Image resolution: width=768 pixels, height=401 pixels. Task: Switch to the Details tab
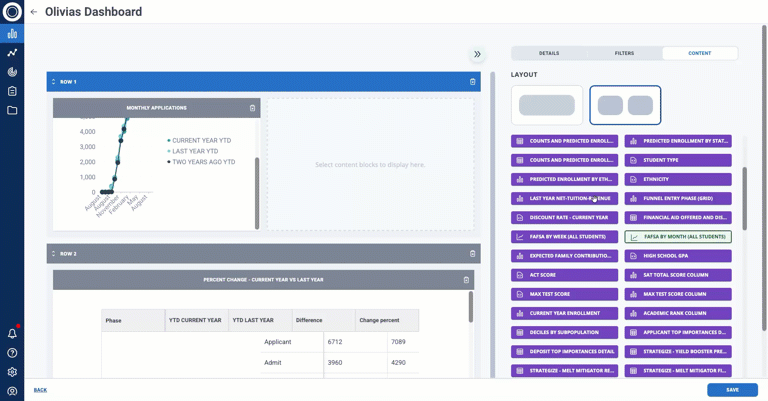click(x=549, y=53)
